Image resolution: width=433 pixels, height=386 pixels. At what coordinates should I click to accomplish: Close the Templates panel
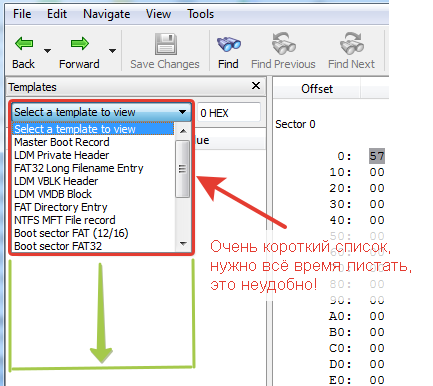[x=256, y=86]
